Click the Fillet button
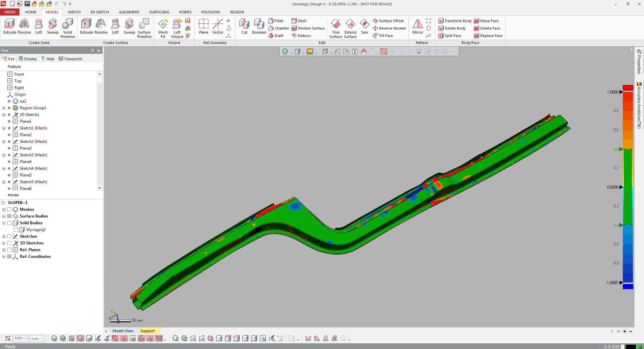644x349 pixels. coord(276,21)
